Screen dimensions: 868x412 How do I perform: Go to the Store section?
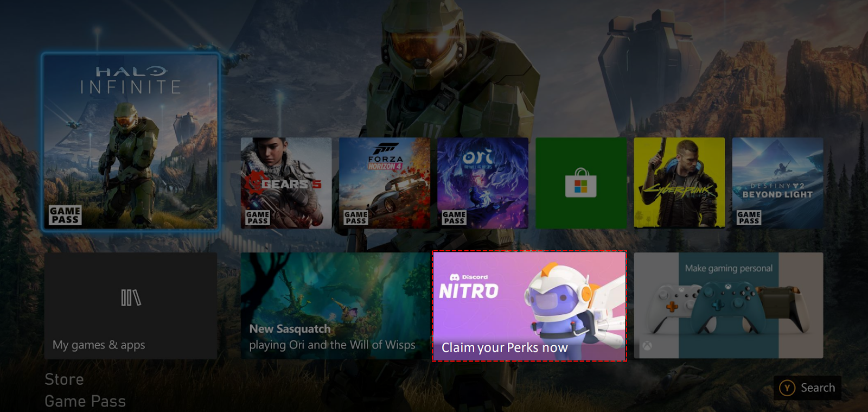tap(64, 379)
